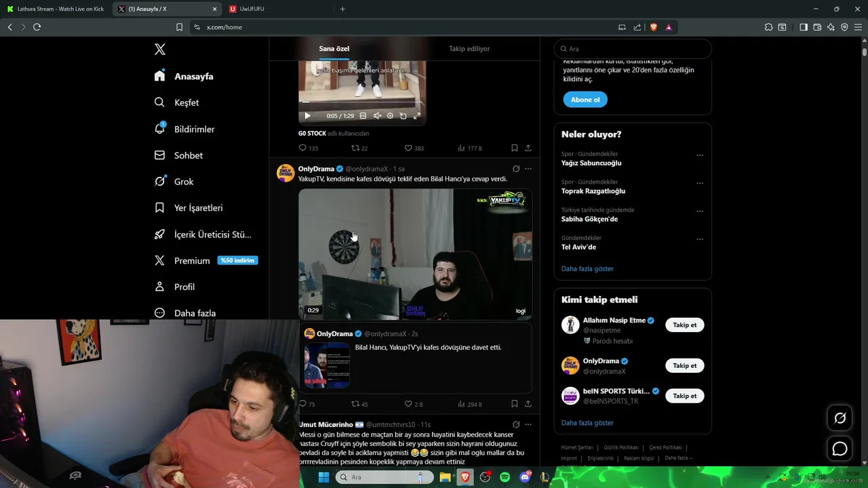This screenshot has width=868, height=488.
Task: Open Premium with %50 indirim badge
Action: (205, 260)
